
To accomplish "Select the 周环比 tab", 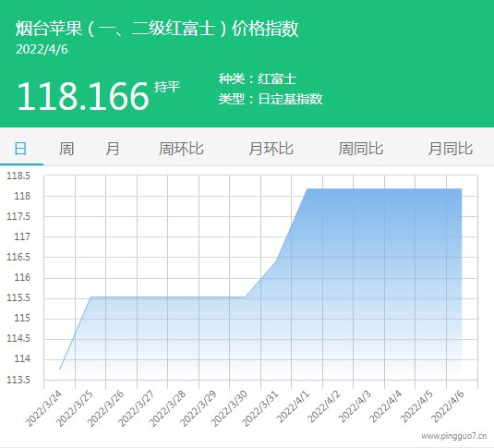I will coord(181,149).
